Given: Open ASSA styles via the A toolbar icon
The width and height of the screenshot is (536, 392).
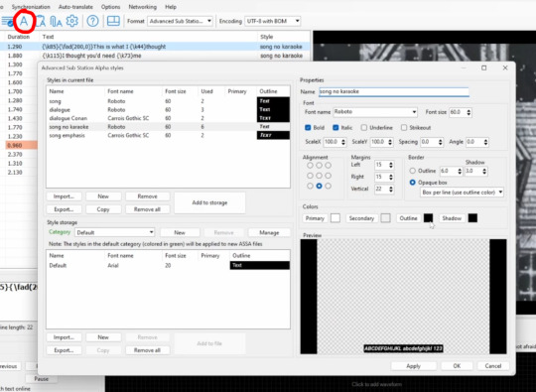Looking at the screenshot, I should [24, 21].
